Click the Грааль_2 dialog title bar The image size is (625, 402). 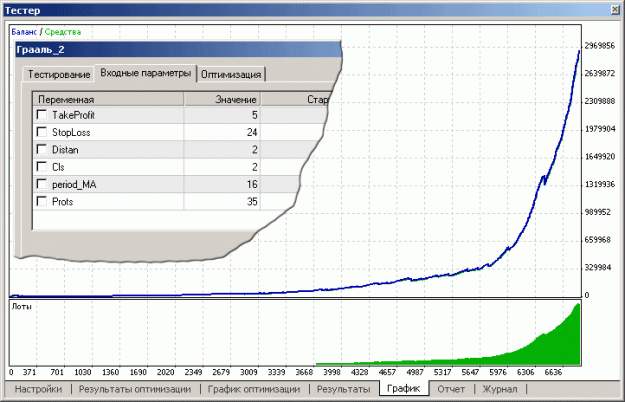178,50
